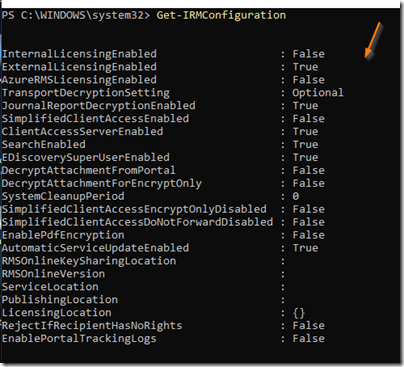Click the False value of InternalLicensingEnabled
Viewport: 404px width, 367px height.
click(309, 54)
